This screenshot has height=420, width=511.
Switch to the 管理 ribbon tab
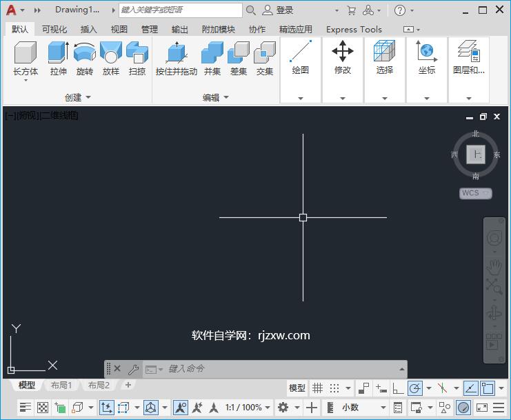coord(150,30)
